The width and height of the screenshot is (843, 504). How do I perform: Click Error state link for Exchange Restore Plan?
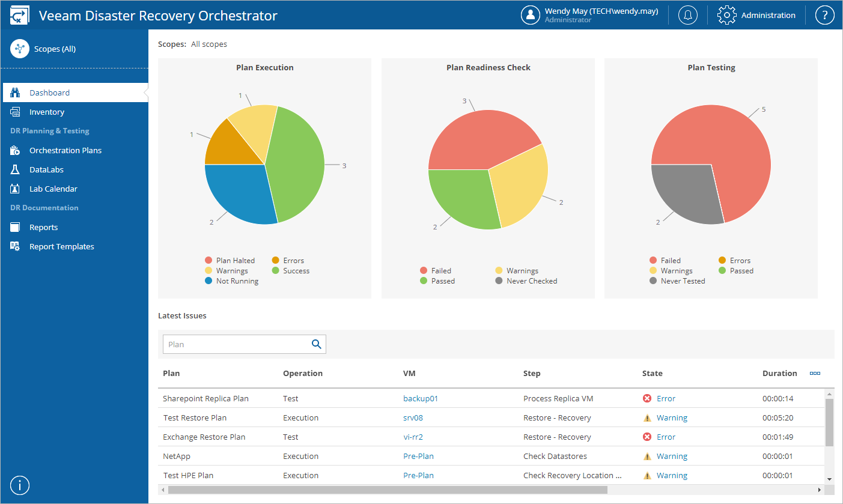[666, 437]
